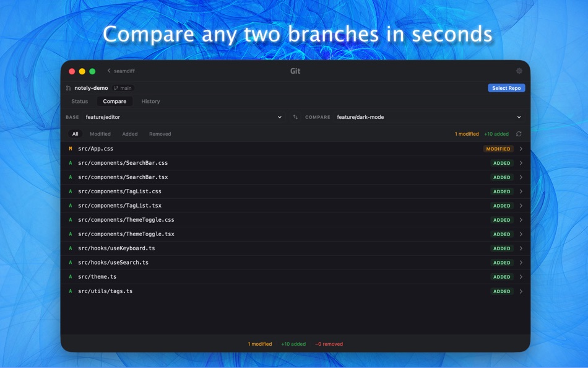Click the M status letter for App.css
The height and width of the screenshot is (368, 588).
[x=70, y=149]
